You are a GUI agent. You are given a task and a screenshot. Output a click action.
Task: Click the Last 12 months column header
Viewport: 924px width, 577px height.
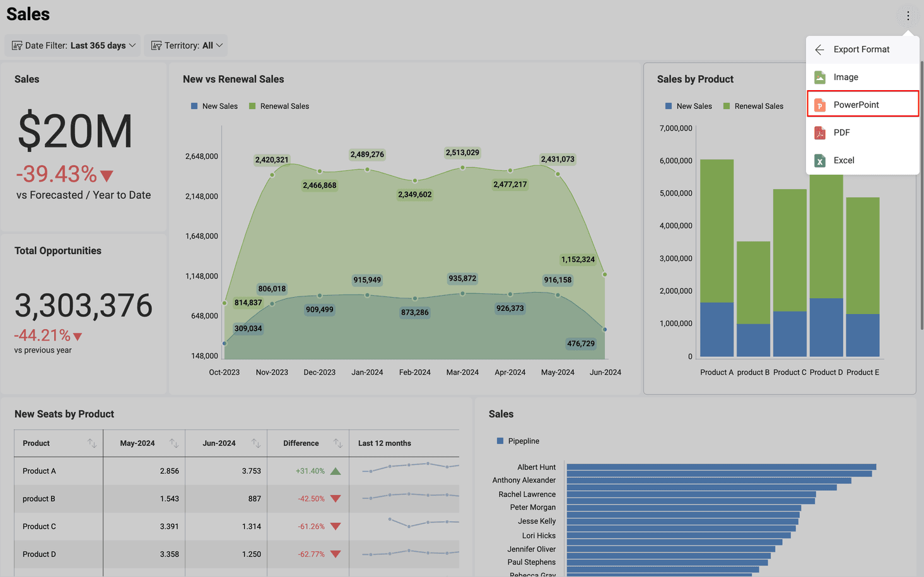[385, 443]
